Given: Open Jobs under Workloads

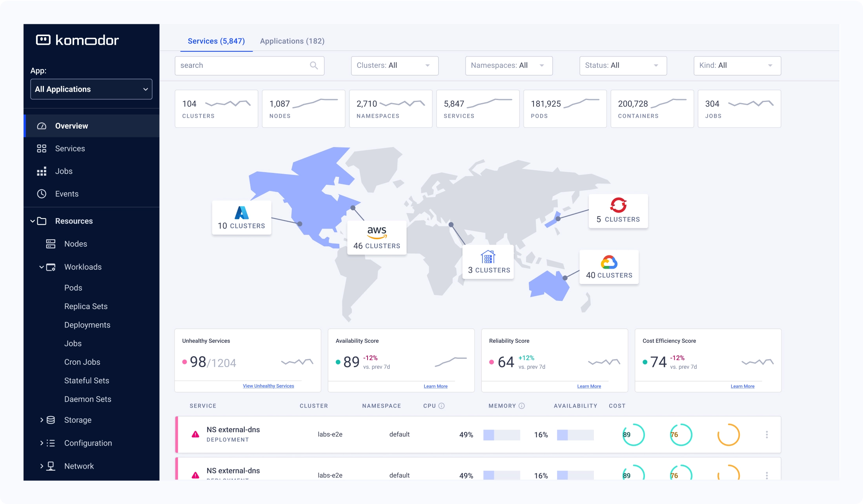Looking at the screenshot, I should click(x=73, y=344).
